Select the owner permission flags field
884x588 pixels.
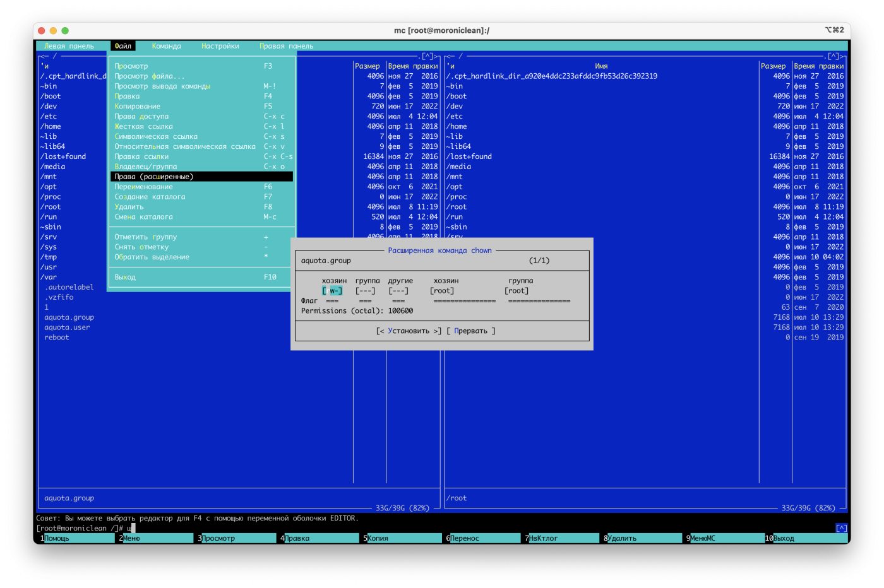coord(332,291)
